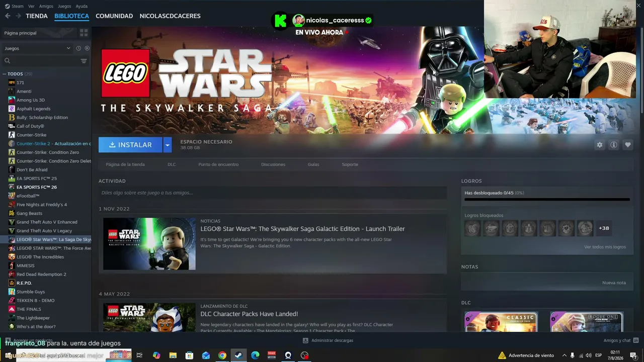The image size is (644, 362).
Task: Click the INSTALAR button
Action: [130, 145]
